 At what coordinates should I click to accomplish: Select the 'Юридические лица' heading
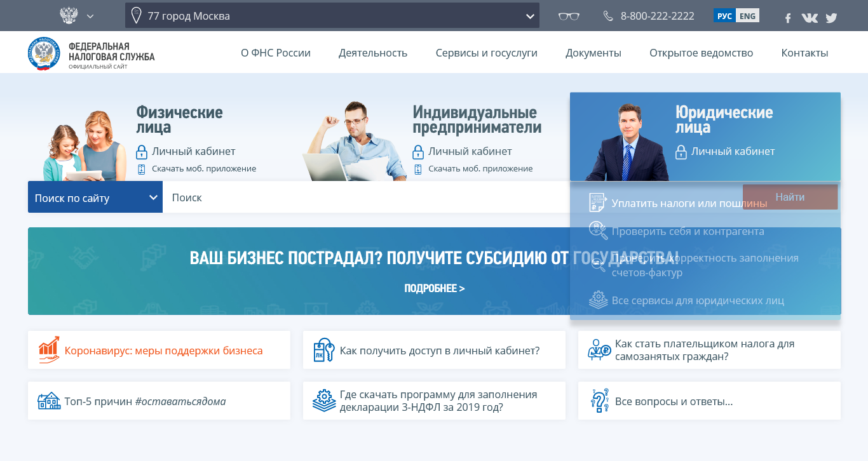click(724, 119)
